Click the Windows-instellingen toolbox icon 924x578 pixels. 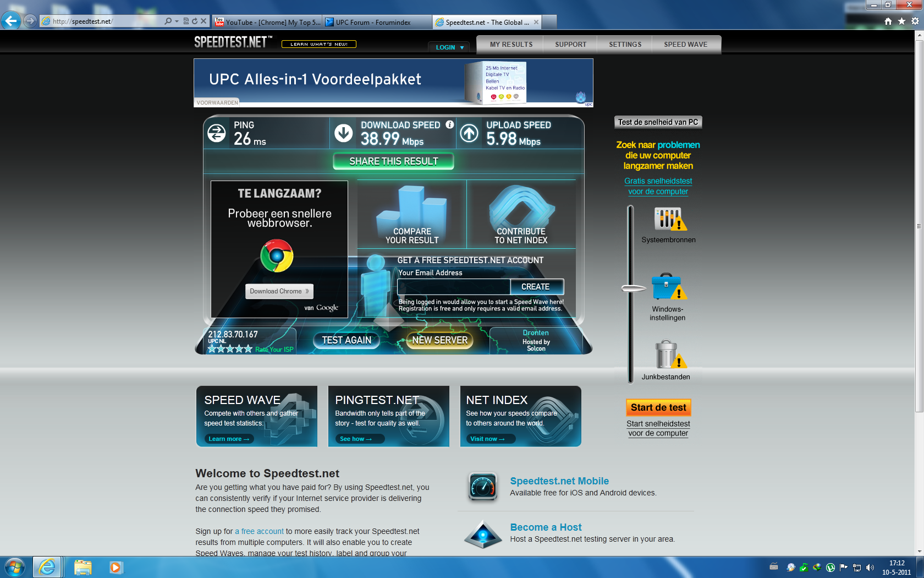[669, 287]
